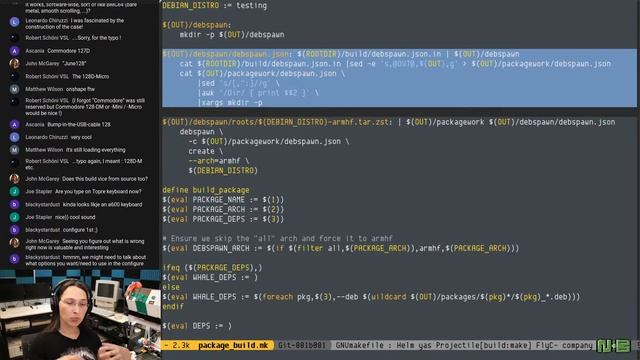Click John McGarey avatar beside 'Seeing you figure out'
The width and height of the screenshot is (640, 360).
point(14,243)
